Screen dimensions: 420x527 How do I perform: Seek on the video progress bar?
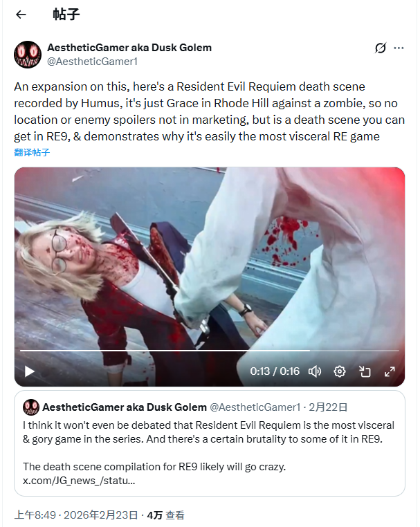(x=210, y=351)
